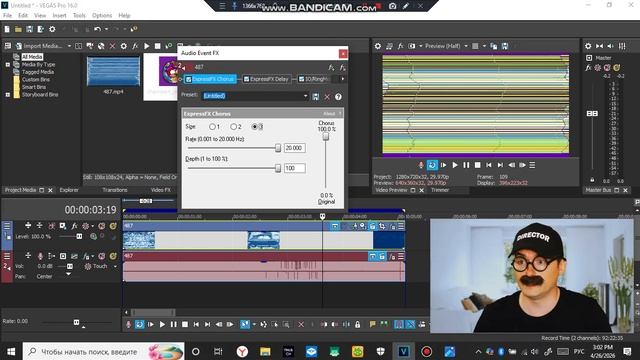Go to project start in timeline transport

coord(196,324)
